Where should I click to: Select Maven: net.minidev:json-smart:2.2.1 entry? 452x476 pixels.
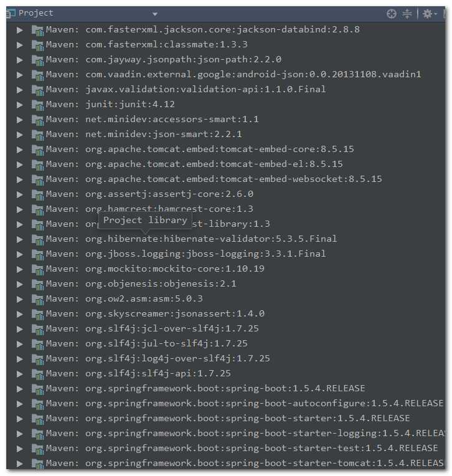pyautogui.click(x=144, y=134)
